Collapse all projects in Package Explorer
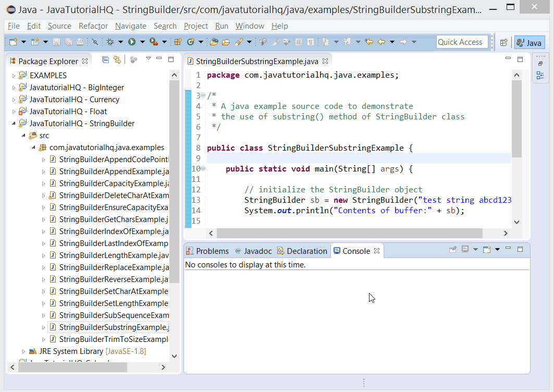This screenshot has width=554, height=392. click(x=105, y=60)
